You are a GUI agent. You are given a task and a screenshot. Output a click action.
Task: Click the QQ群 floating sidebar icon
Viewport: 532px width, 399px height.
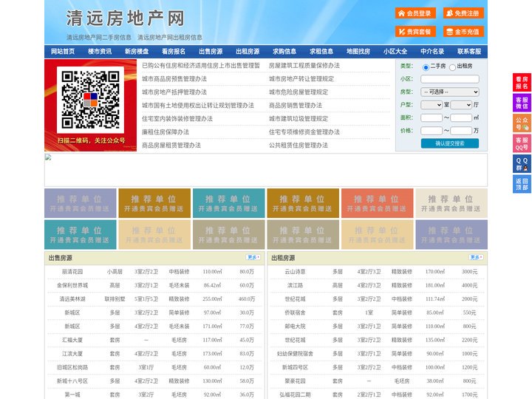point(522,164)
